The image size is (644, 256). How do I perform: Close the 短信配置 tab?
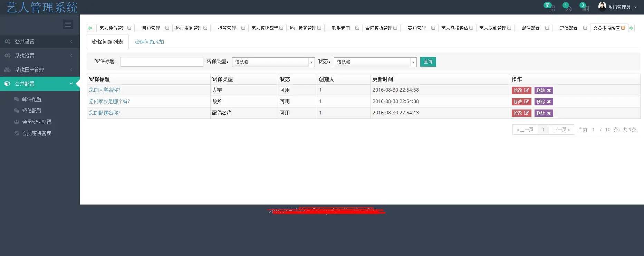coord(585,28)
